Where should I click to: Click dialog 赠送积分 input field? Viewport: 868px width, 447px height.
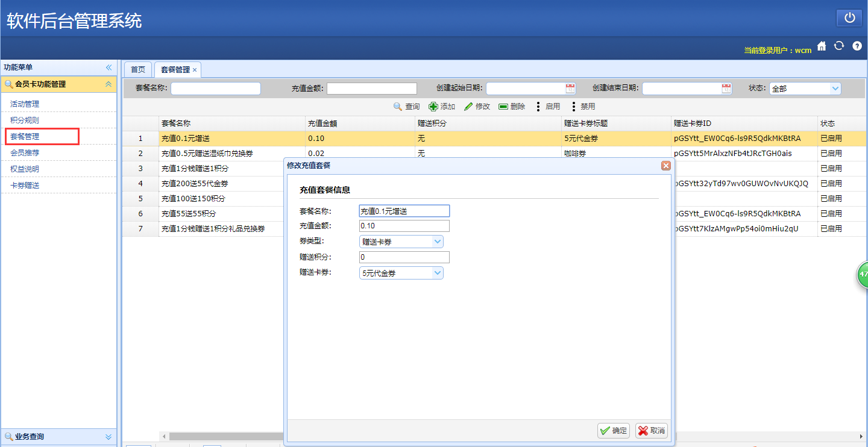pos(404,257)
